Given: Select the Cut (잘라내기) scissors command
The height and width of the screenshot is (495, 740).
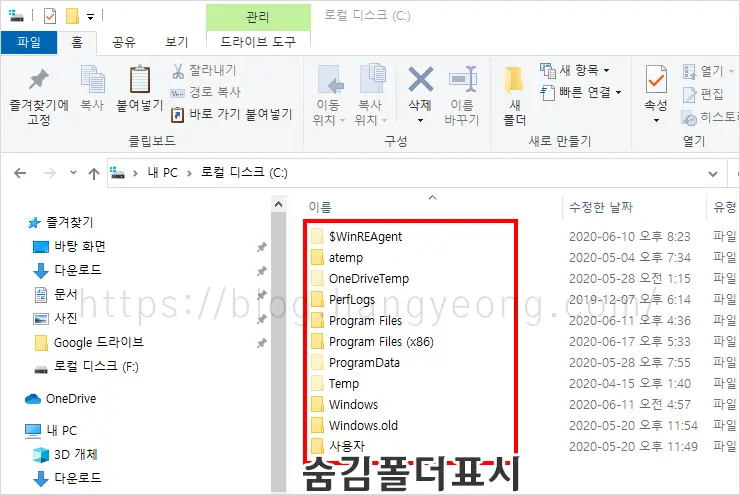Looking at the screenshot, I should [203, 71].
